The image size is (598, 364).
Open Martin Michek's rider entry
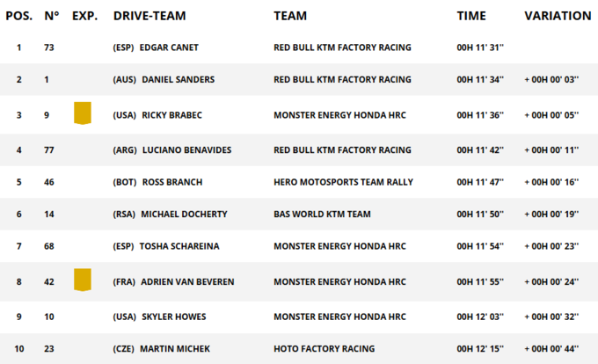[x=176, y=349]
